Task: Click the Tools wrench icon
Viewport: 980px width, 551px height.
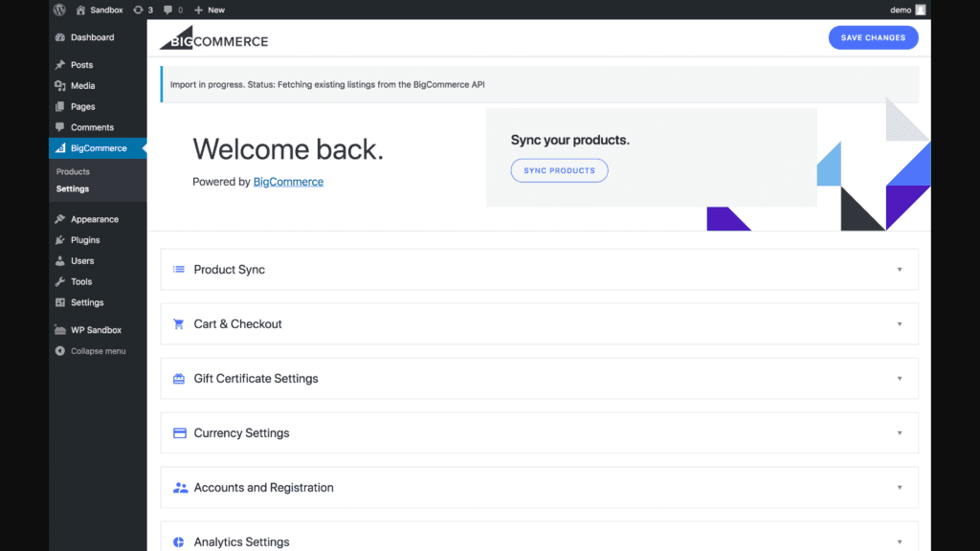Action: tap(60, 282)
